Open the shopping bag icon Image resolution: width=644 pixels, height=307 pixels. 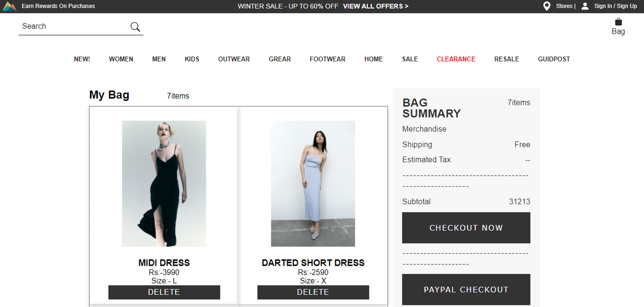click(x=618, y=22)
